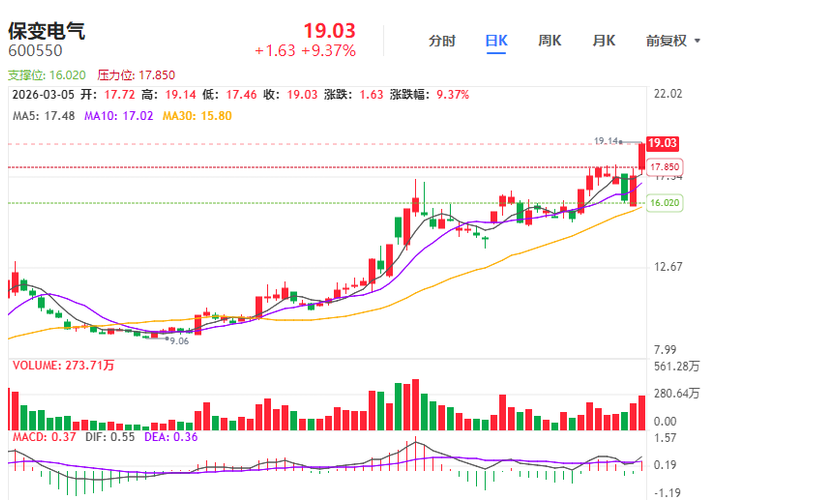Viewport: 835px width, 500px height.
Task: Click the 开: 17.72 value in info row
Action: click(108, 95)
